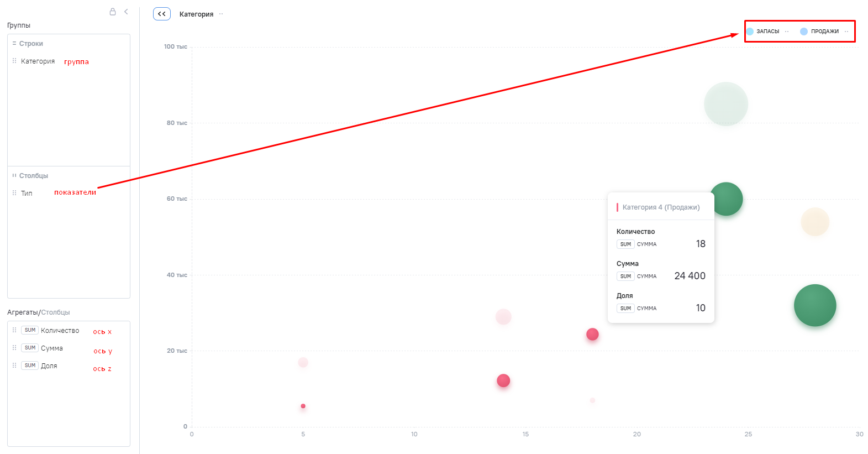This screenshot has width=868, height=454.
Task: Click the lock icon above the Группы panel
Action: pos(113,12)
